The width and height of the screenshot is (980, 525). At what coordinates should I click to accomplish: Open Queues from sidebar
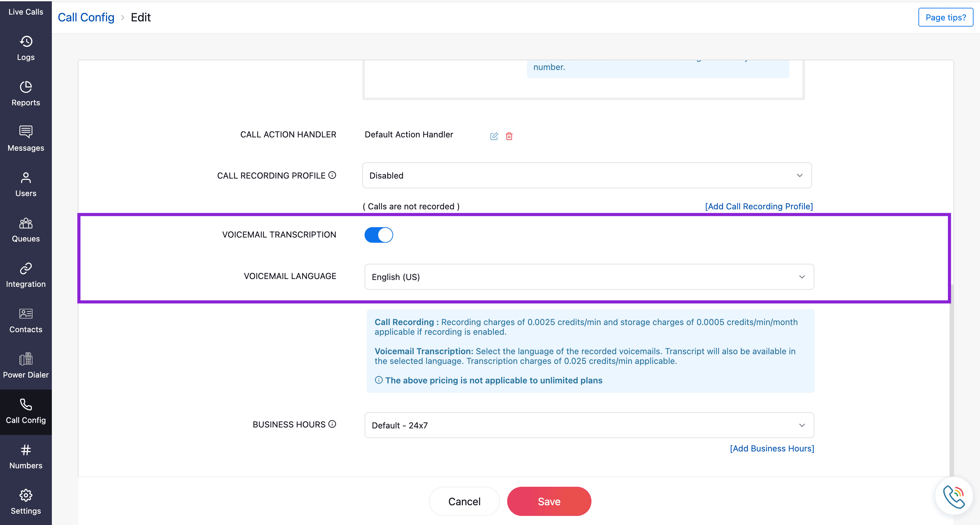click(x=26, y=230)
